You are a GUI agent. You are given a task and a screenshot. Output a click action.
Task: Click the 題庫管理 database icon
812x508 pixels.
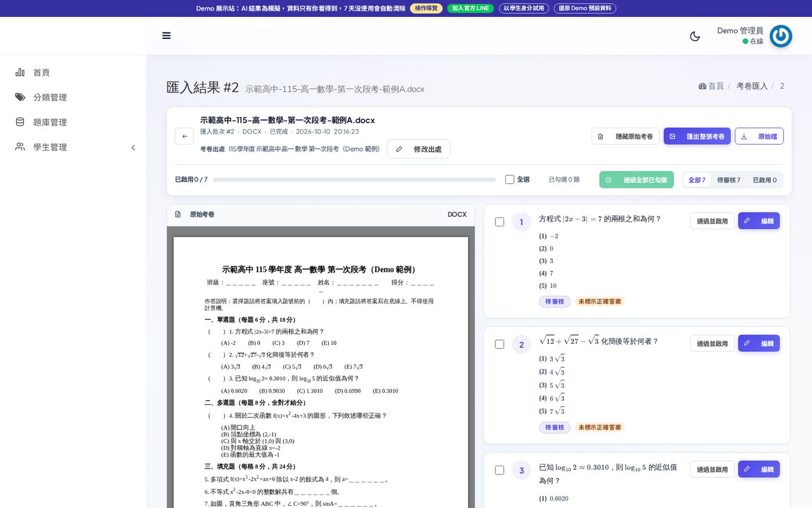pyautogui.click(x=20, y=122)
